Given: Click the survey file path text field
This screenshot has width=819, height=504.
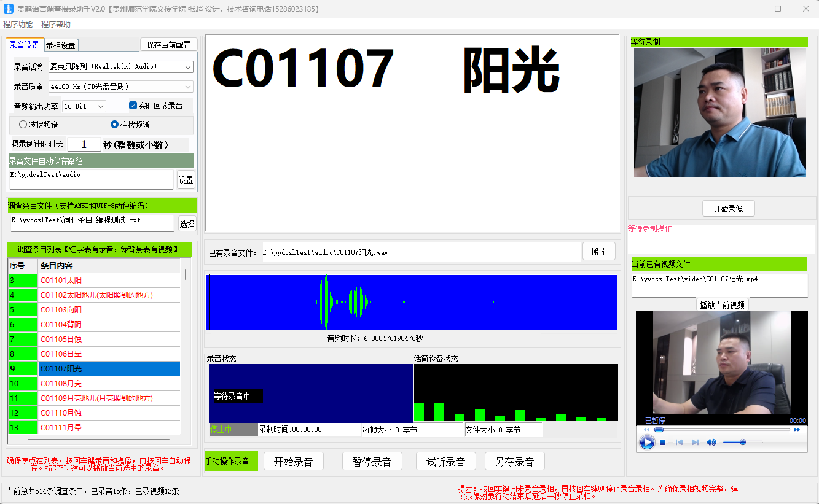Looking at the screenshot, I should pyautogui.click(x=92, y=223).
